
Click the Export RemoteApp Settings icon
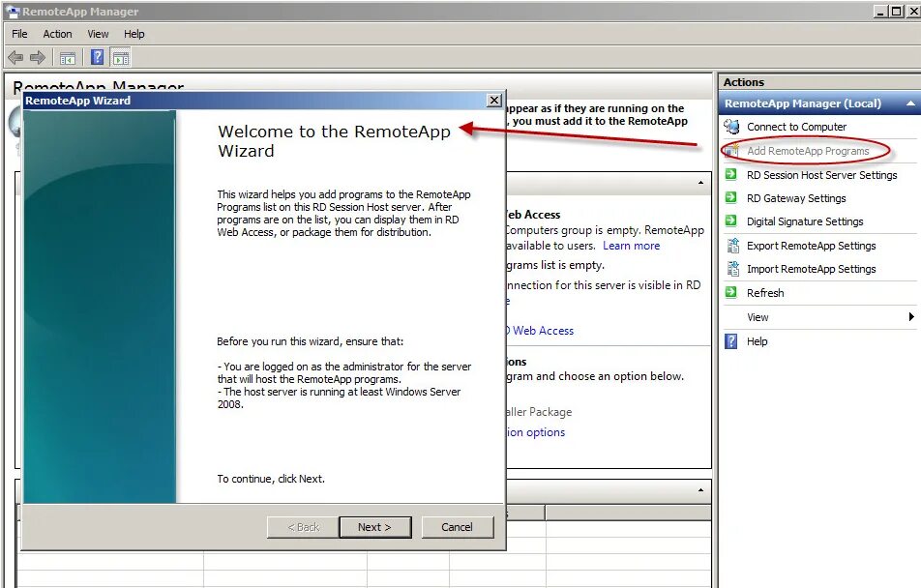point(732,246)
